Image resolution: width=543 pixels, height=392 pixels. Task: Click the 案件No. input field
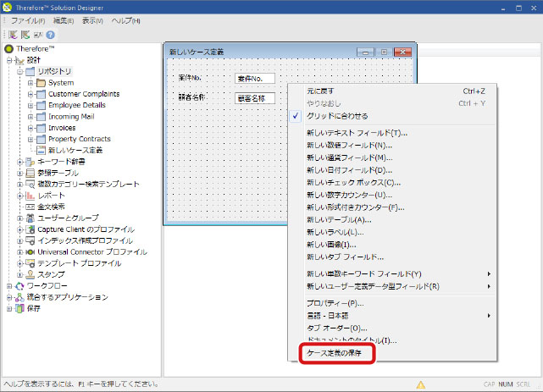[x=254, y=79]
